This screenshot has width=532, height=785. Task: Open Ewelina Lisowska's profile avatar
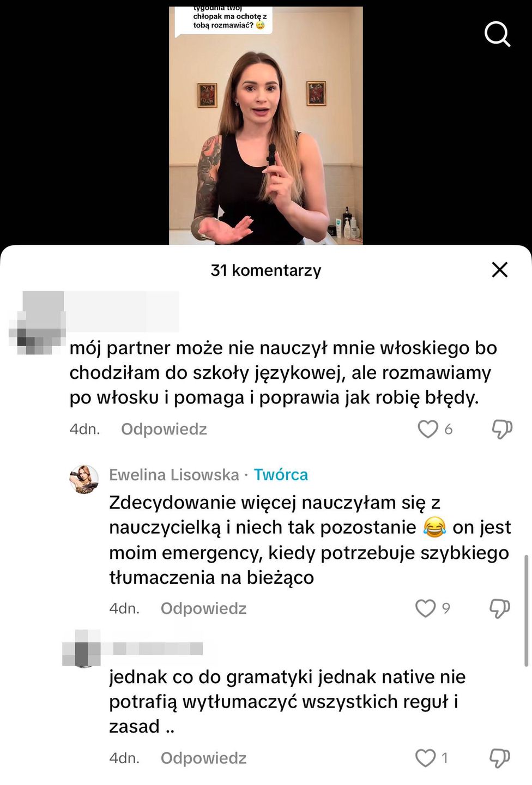(84, 480)
